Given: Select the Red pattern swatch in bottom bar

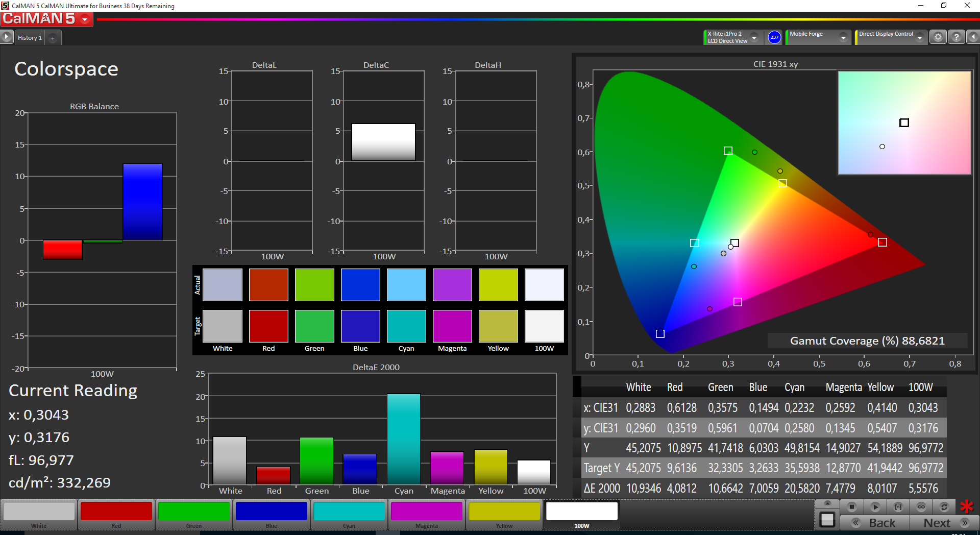Looking at the screenshot, I should pyautogui.click(x=116, y=515).
